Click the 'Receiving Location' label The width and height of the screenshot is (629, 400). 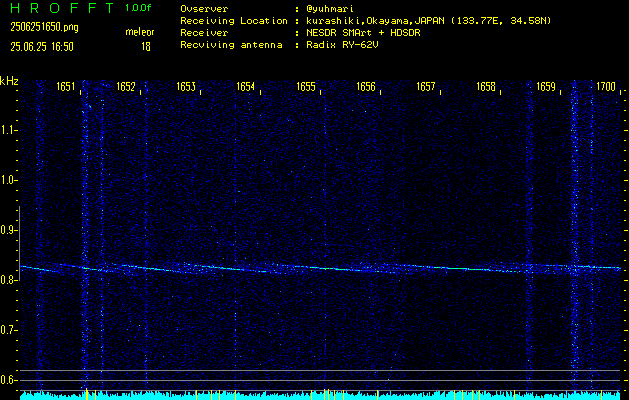pyautogui.click(x=234, y=21)
